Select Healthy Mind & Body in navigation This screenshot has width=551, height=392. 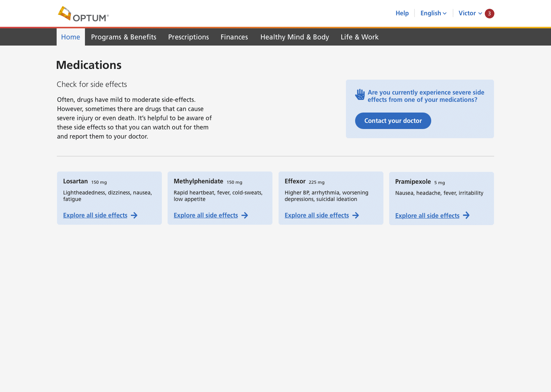point(295,37)
